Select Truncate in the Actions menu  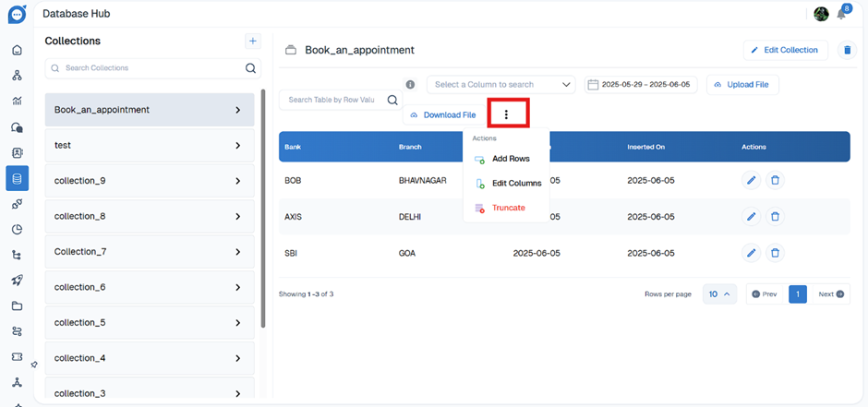[x=508, y=209]
